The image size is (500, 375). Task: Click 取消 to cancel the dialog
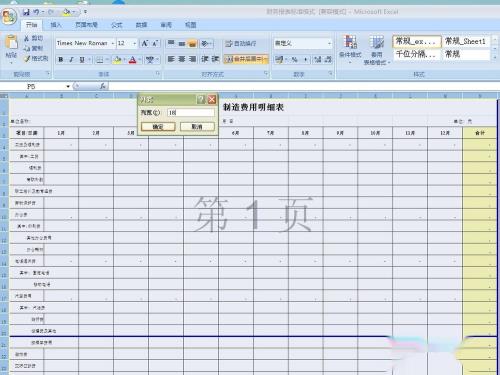[x=197, y=126]
